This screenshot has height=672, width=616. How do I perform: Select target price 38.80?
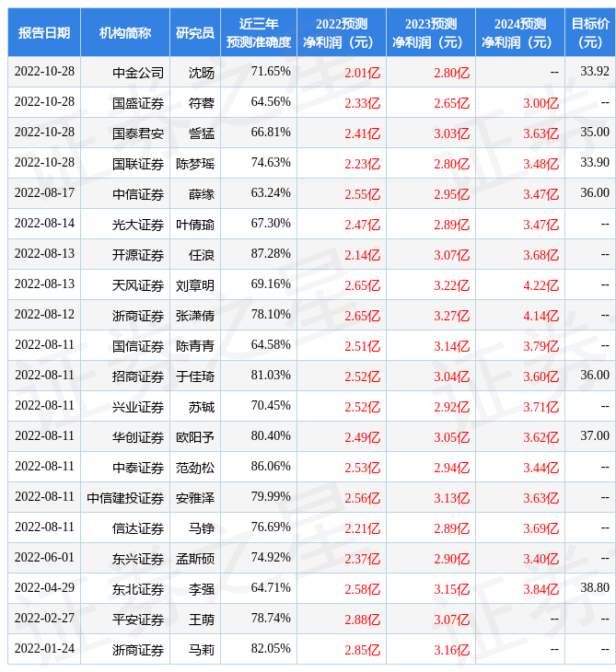coord(595,587)
